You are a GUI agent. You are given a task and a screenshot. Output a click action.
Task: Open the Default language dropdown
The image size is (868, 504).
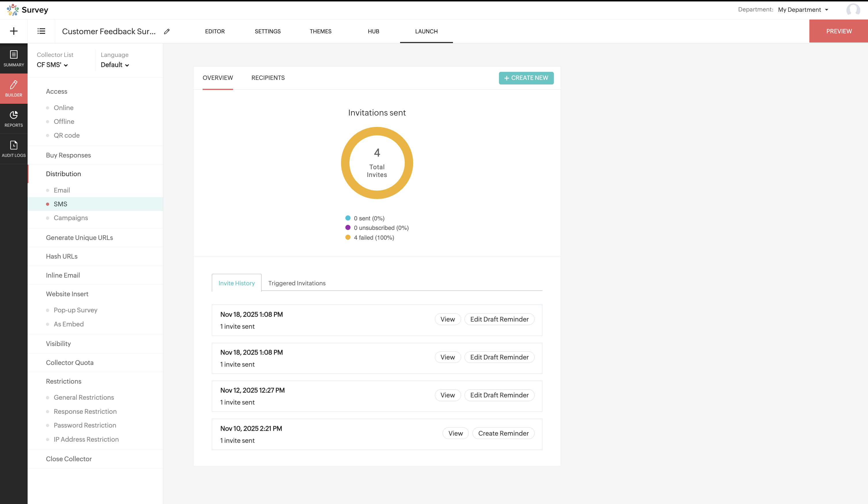click(115, 65)
